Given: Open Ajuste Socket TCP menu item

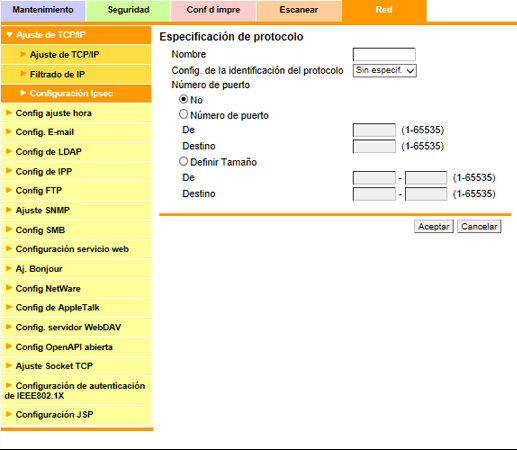Looking at the screenshot, I should tap(76, 366).
